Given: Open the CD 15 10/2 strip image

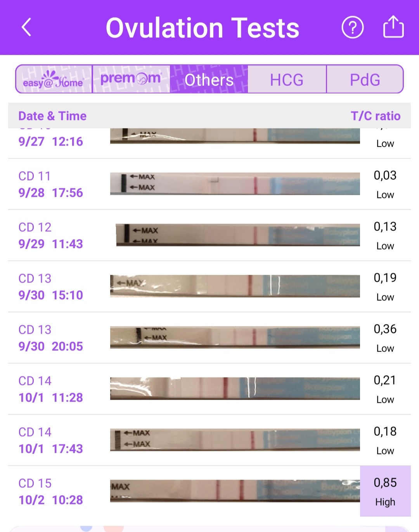Looking at the screenshot, I should (x=235, y=491).
